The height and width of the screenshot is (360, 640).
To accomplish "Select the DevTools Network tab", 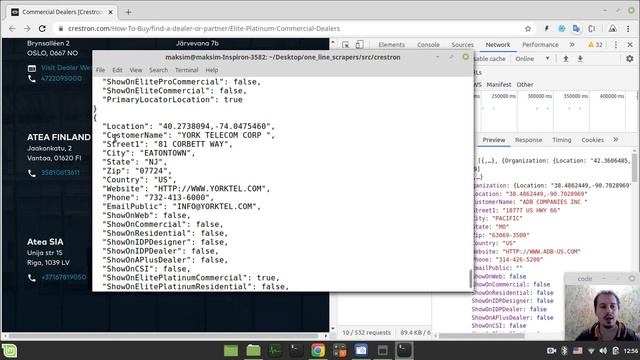I will [498, 44].
